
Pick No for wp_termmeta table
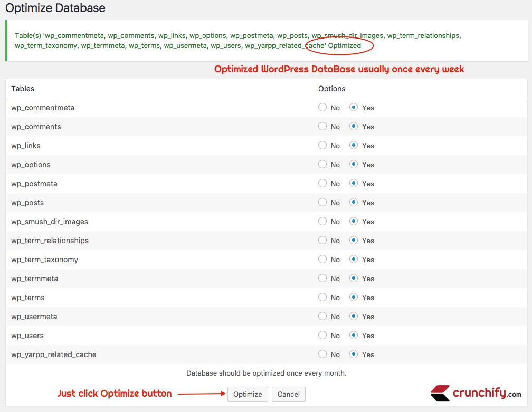coord(322,279)
